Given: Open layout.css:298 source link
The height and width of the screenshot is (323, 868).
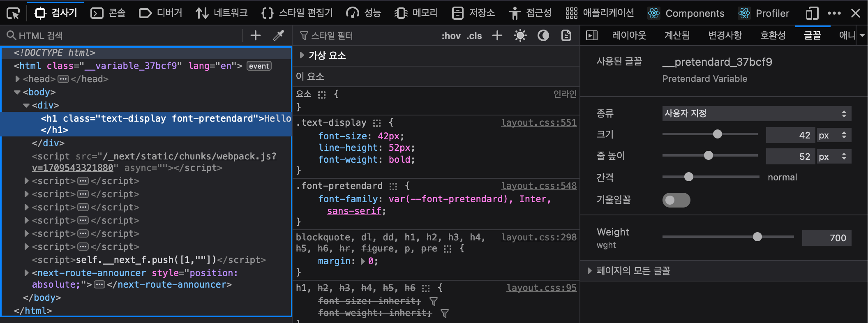Looking at the screenshot, I should click(x=539, y=237).
